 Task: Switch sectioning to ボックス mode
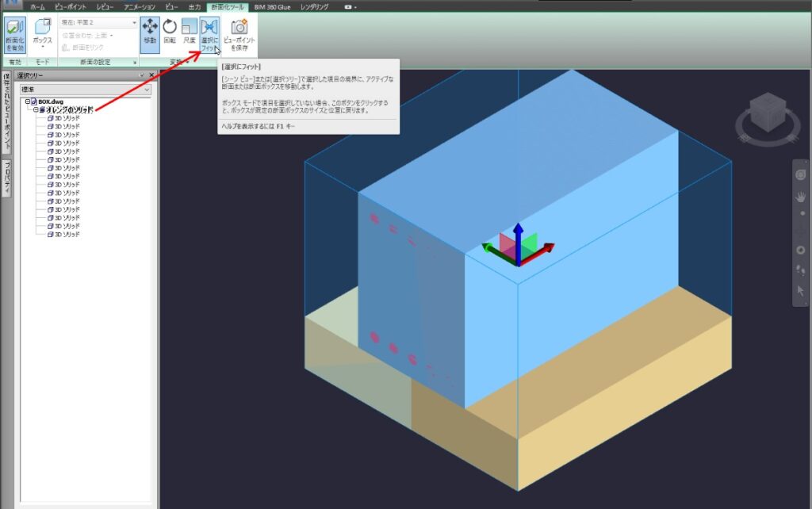(44, 33)
